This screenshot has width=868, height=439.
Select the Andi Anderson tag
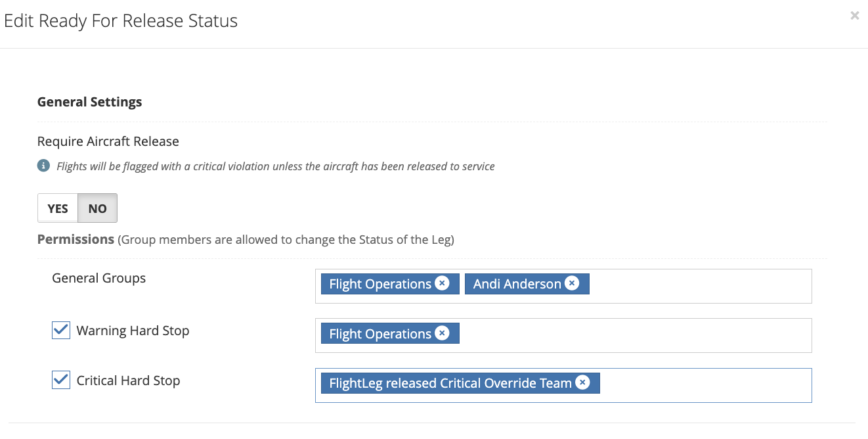tap(517, 284)
